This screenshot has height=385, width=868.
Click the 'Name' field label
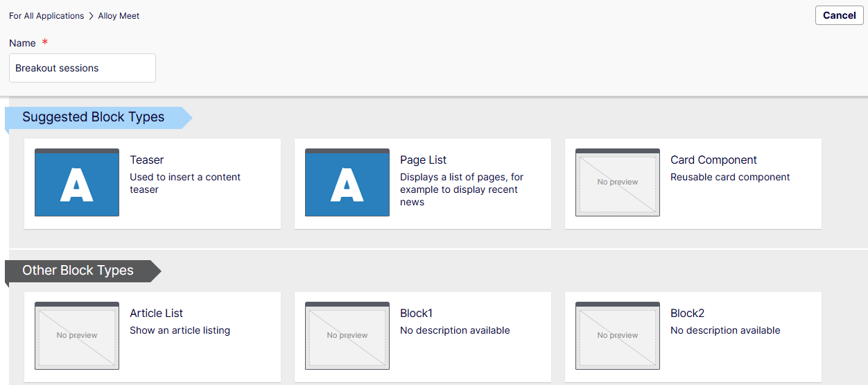click(22, 43)
